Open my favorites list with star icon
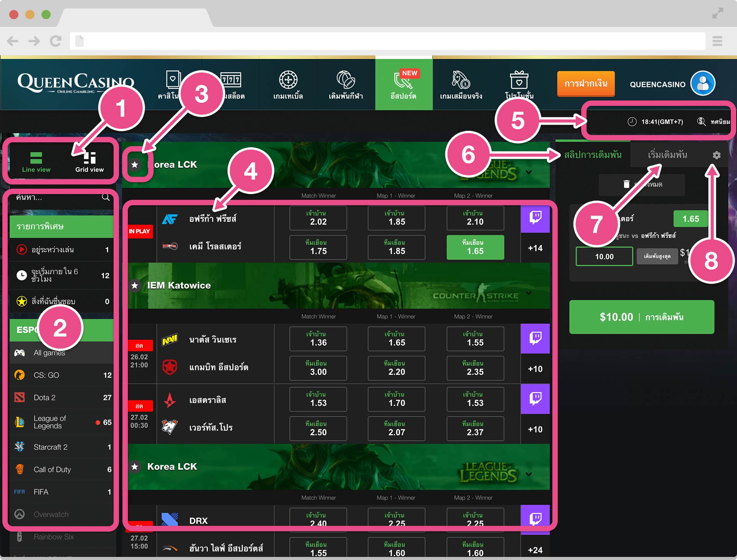The image size is (737, 560). (x=61, y=301)
